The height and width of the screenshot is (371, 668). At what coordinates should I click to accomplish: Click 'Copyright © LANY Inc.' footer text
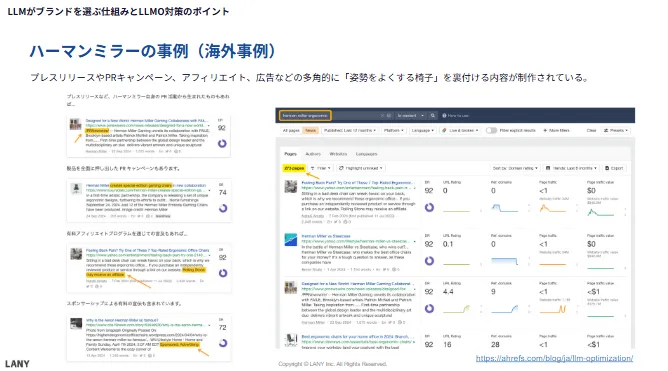(x=333, y=364)
